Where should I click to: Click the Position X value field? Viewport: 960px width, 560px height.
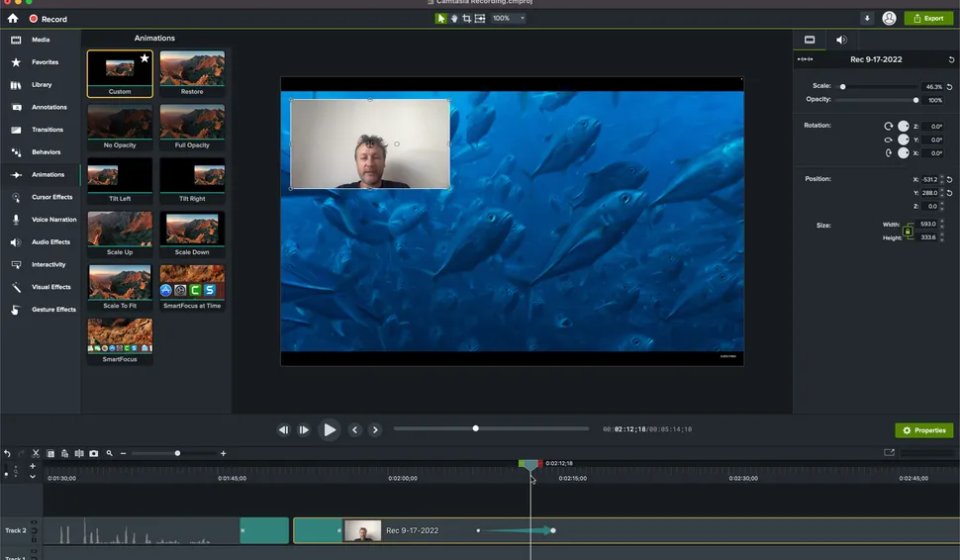click(929, 179)
